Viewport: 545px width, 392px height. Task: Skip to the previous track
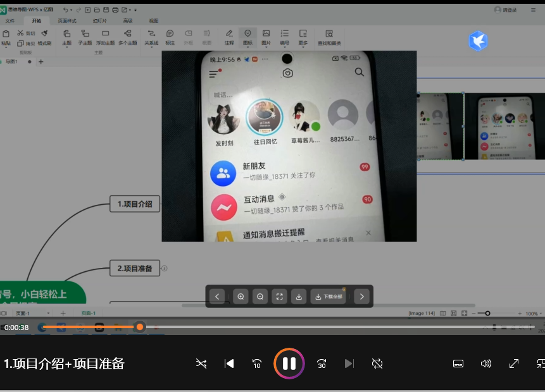tap(229, 364)
